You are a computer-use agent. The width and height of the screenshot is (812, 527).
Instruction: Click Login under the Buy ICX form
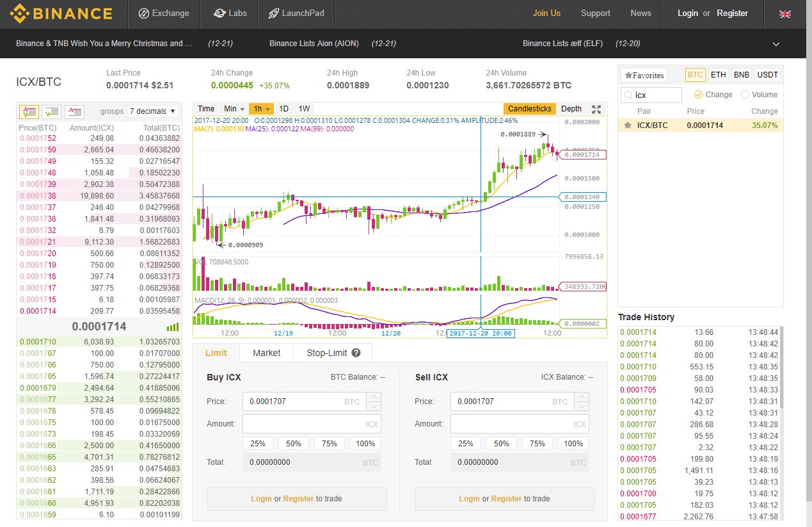261,499
